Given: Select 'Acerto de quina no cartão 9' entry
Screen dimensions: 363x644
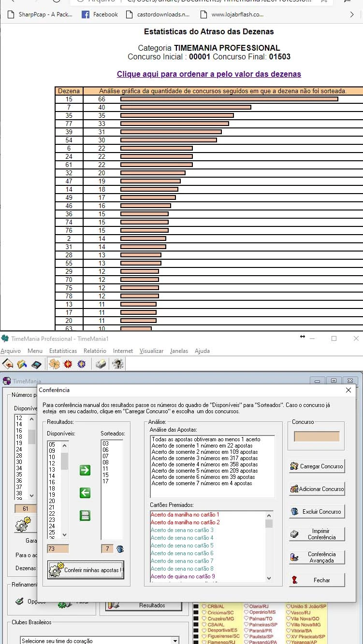Looking at the screenshot, I should coord(183,576).
